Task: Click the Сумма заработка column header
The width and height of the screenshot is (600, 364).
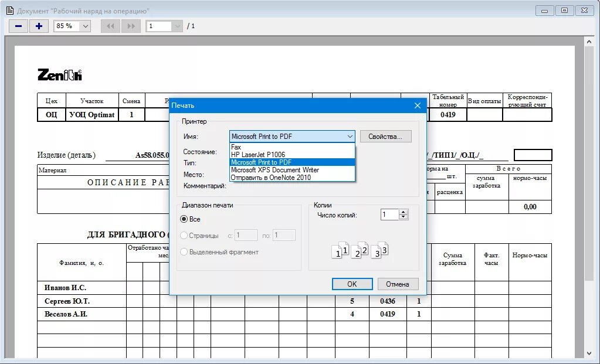Action: [x=452, y=259]
